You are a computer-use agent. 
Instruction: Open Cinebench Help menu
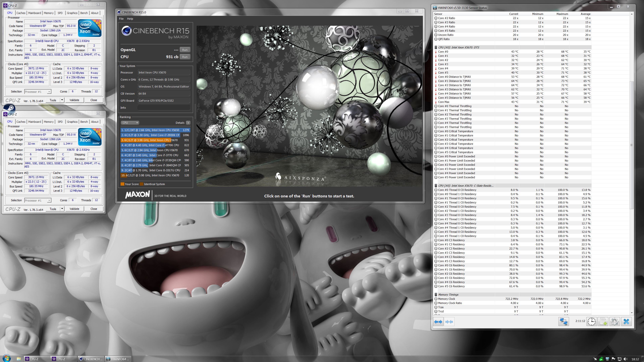tap(130, 19)
